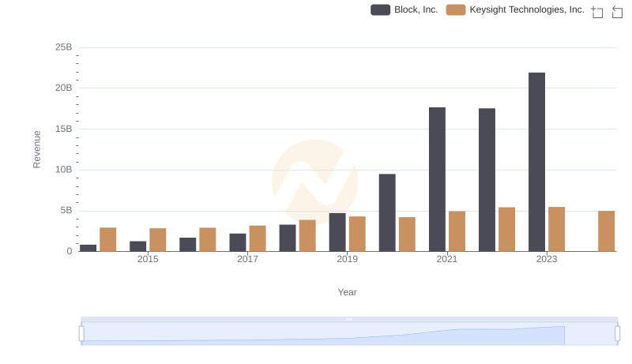Click the Block, Inc. 2021 bar

(x=437, y=179)
